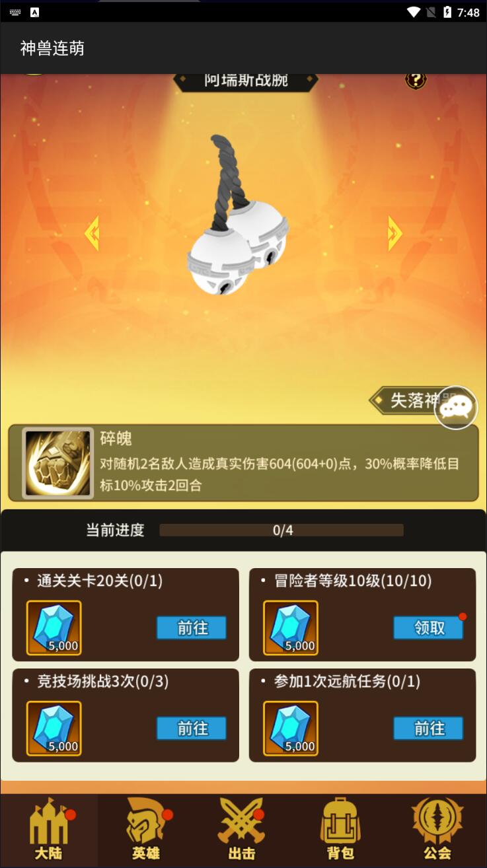
Task: Claim reward with the 领取 button
Action: coord(428,628)
